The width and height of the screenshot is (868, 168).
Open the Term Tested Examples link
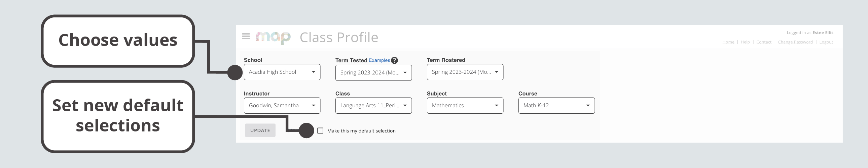click(x=379, y=60)
